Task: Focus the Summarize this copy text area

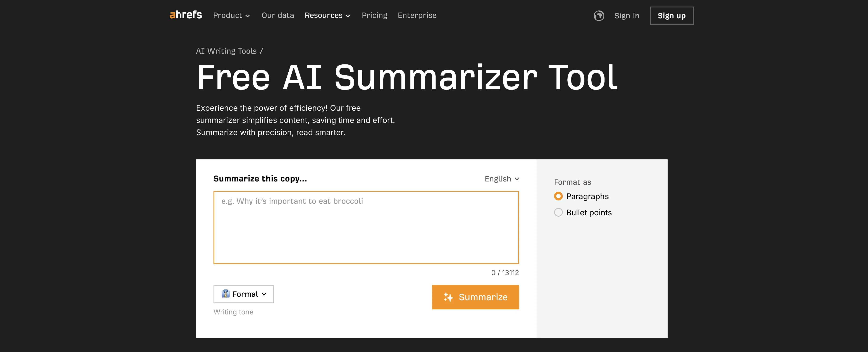Action: [366, 228]
